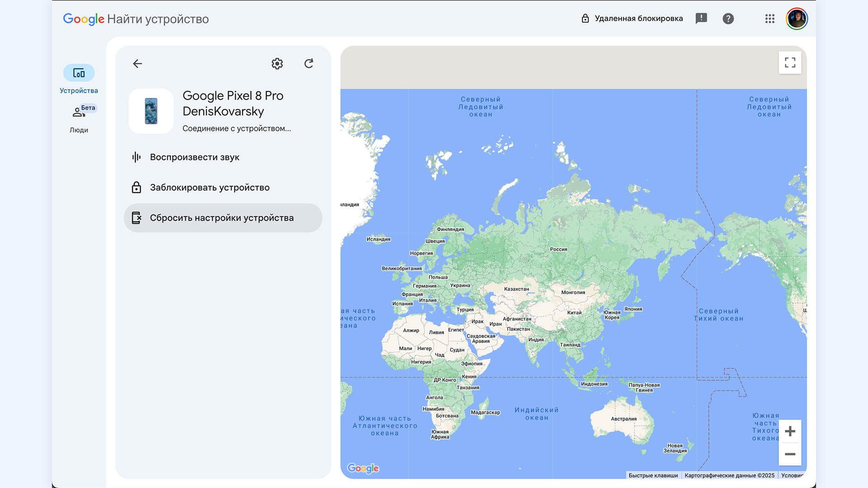The image size is (868, 488).
Task: Click the Россия label on the map
Action: pyautogui.click(x=558, y=249)
